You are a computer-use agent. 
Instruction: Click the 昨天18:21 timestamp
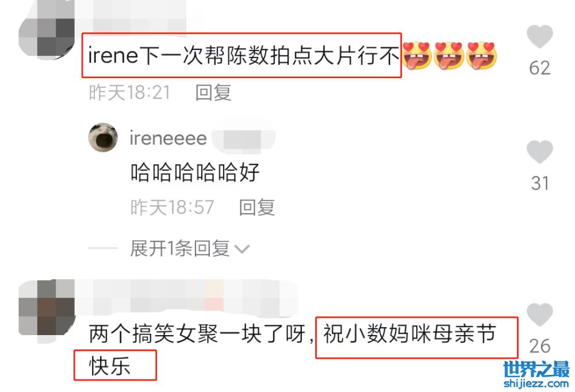point(129,93)
